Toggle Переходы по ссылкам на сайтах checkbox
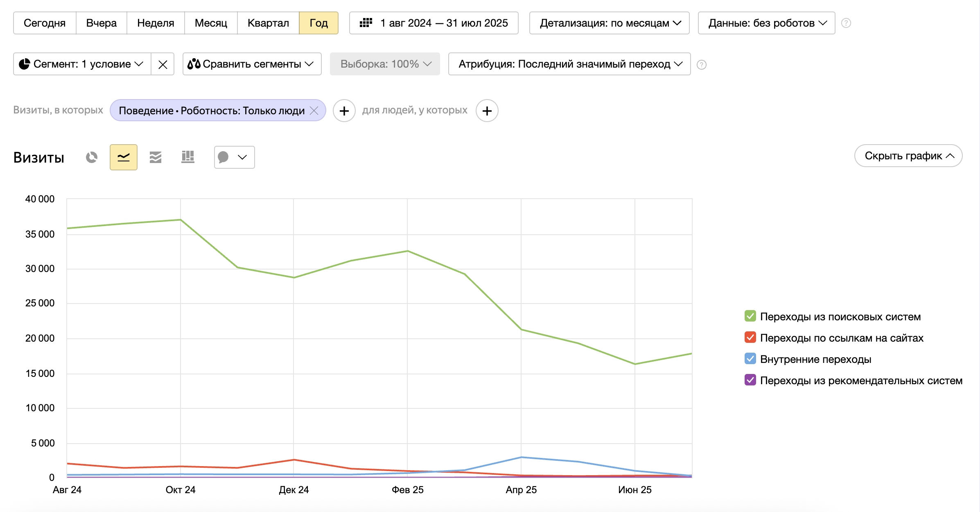980x512 pixels. pos(750,338)
